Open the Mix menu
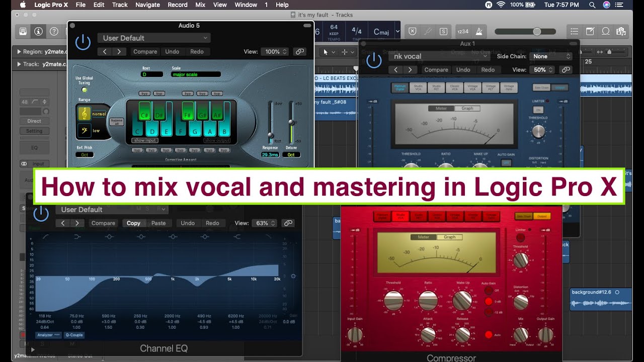 tap(200, 5)
